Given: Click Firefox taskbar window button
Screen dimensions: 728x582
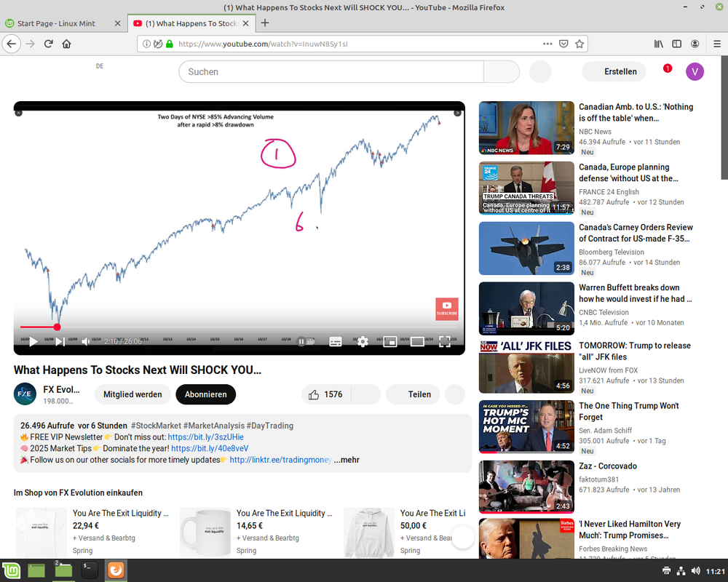Looking at the screenshot, I should pos(116,570).
